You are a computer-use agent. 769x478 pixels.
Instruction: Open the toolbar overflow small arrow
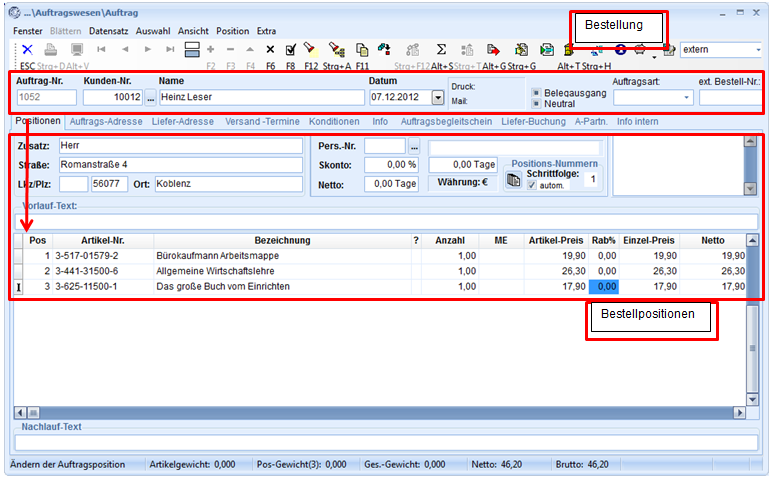(654, 57)
